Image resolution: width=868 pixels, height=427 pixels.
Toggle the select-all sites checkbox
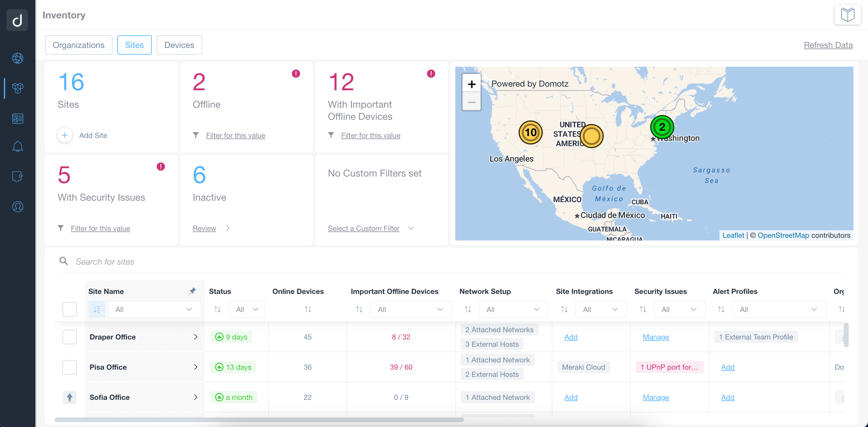pos(69,309)
